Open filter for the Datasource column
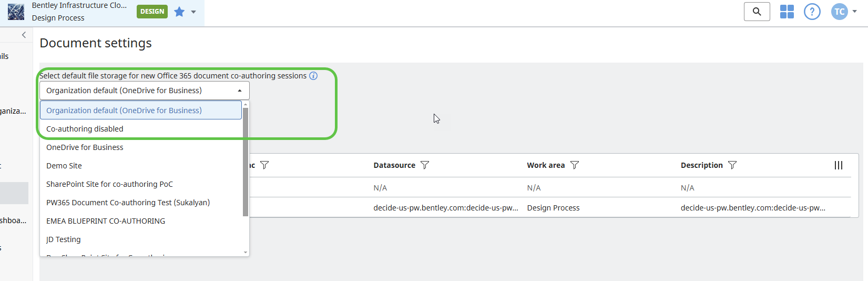868x281 pixels. click(425, 165)
